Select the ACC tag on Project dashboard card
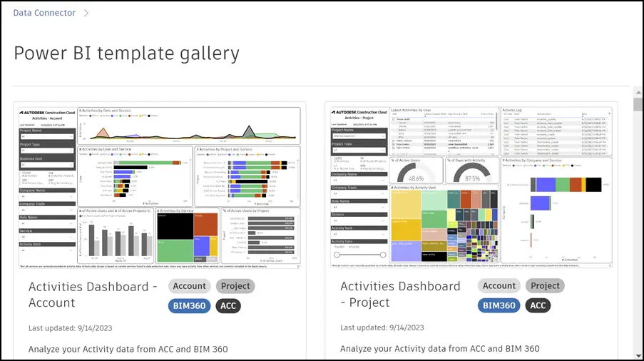644x361 pixels. [538, 305]
